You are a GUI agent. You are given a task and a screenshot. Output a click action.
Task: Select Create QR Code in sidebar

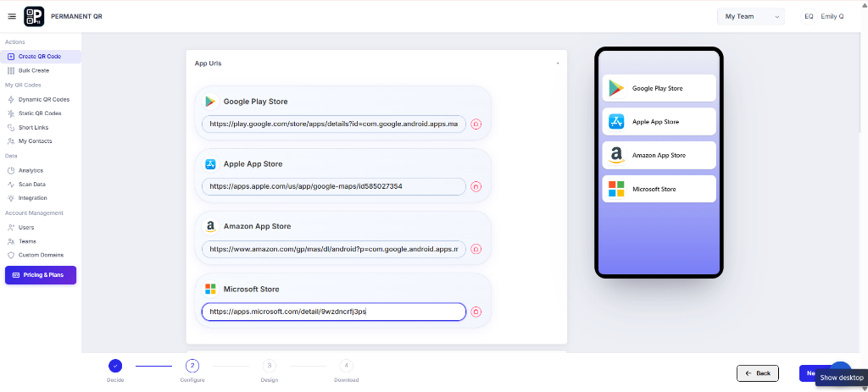41,57
